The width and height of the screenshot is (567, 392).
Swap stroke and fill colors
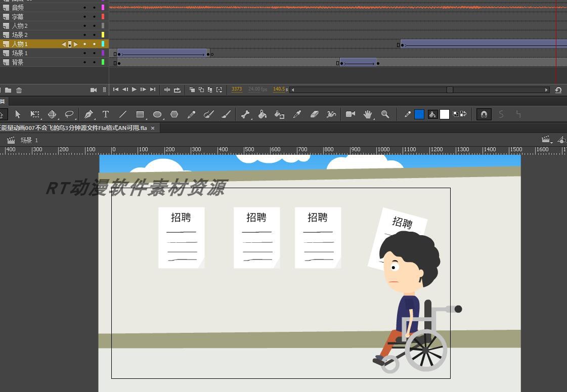[463, 114]
